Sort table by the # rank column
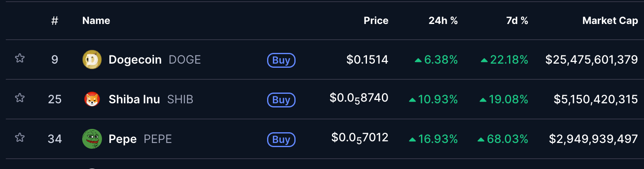The height and width of the screenshot is (169, 644). [54, 21]
